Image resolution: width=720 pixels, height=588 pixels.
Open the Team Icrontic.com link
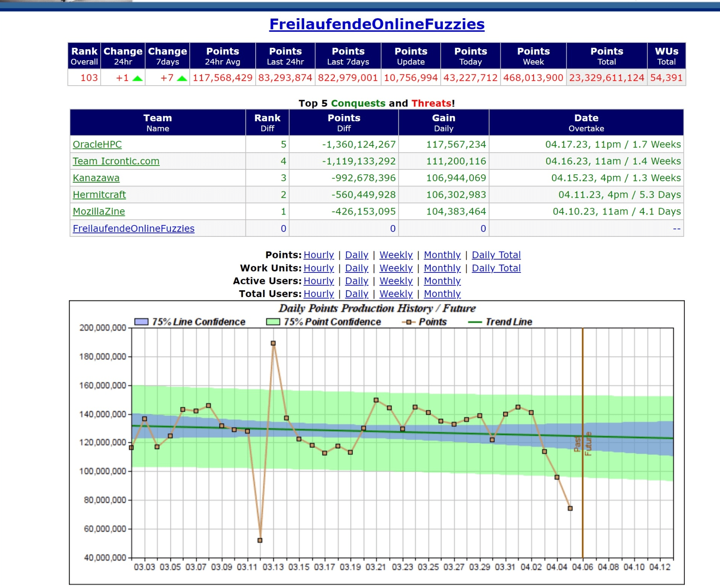116,161
